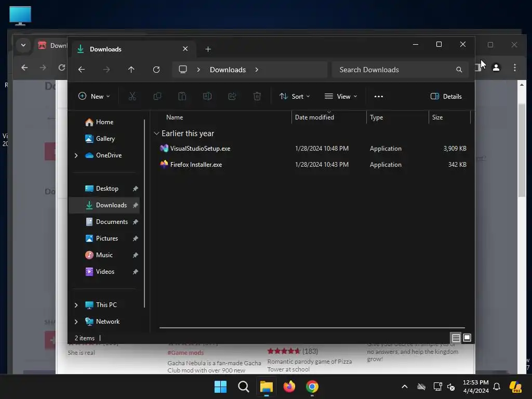532x399 pixels.
Task: Click chevron before Downloads in address bar
Action: tap(198, 70)
